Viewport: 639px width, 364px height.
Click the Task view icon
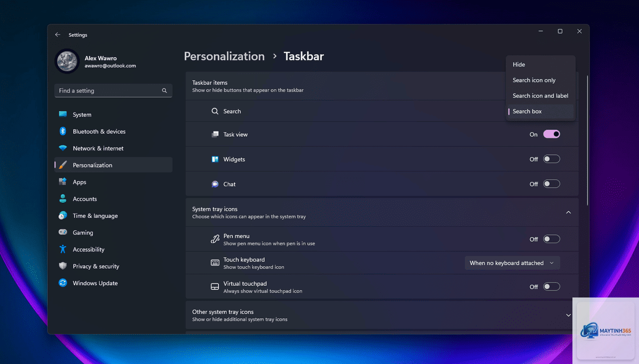point(215,135)
